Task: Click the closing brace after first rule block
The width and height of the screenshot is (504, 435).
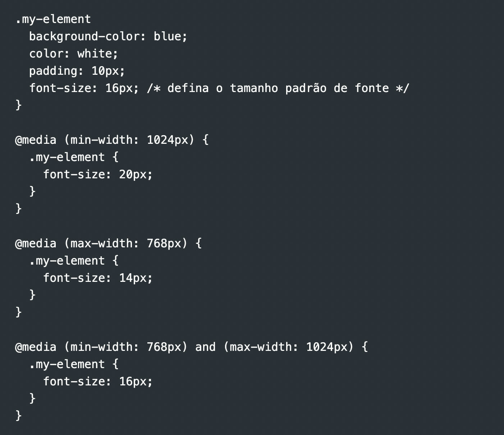Action: pyautogui.click(x=19, y=105)
